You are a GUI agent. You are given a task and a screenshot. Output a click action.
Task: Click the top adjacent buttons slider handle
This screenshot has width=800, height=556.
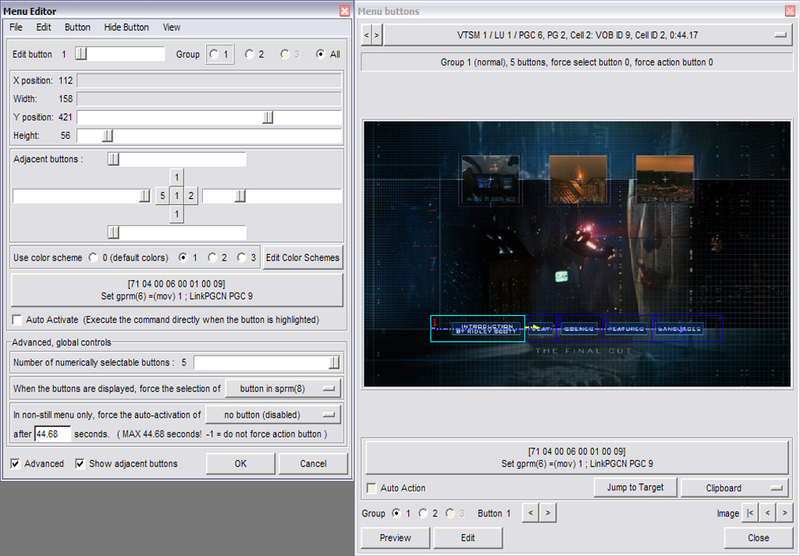coord(113,159)
